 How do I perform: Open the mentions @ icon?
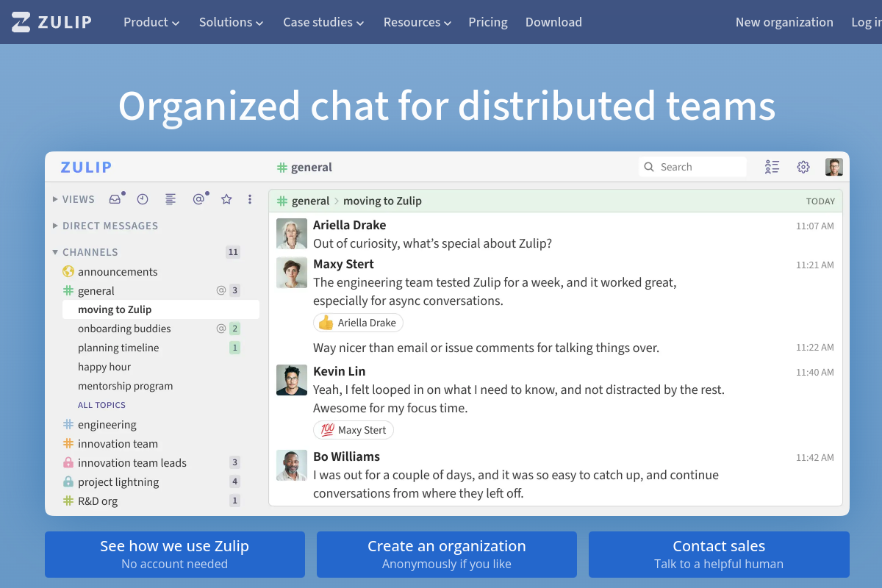tap(198, 199)
